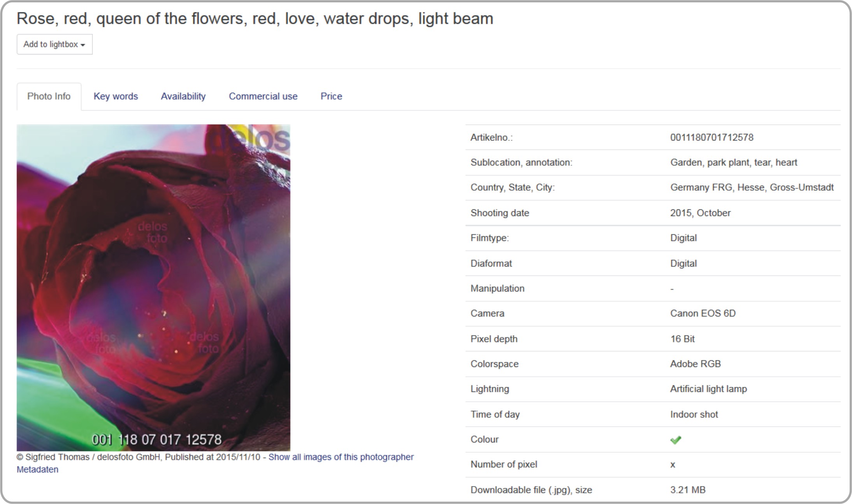Click the Lightning label
The width and height of the screenshot is (852, 504).
[490, 389]
